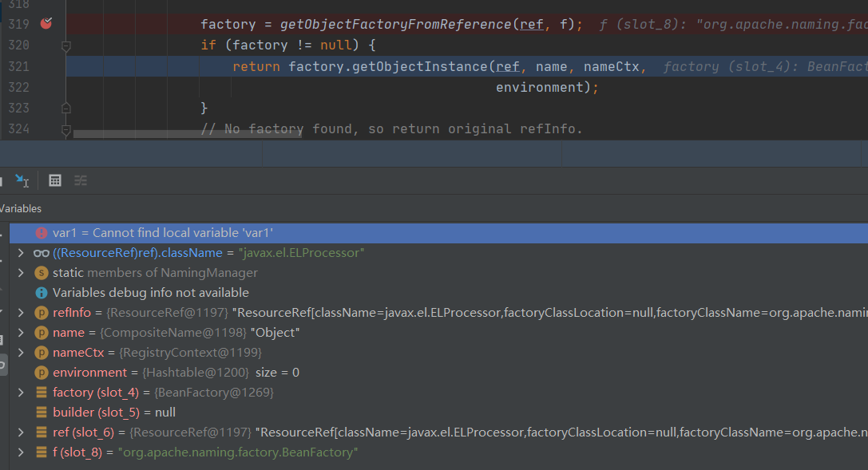Toggle the breakpoint on line 319
Screen dimensions: 868x470
[x=46, y=24]
